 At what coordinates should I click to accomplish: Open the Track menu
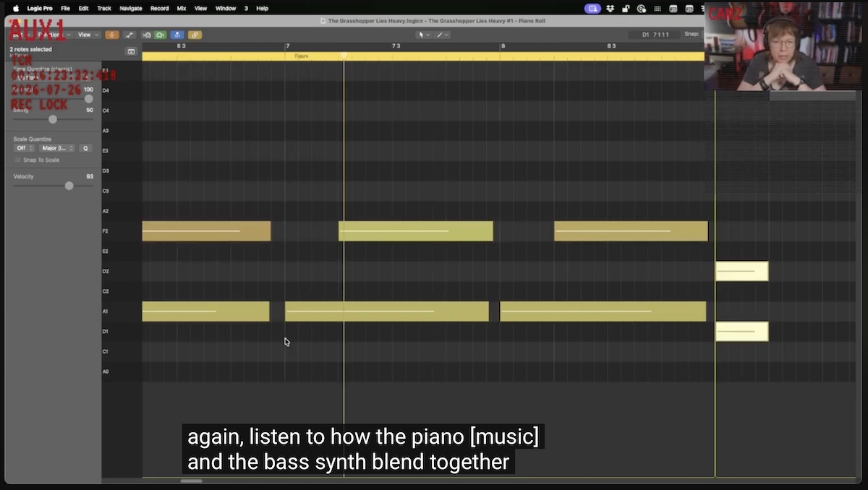tap(104, 9)
